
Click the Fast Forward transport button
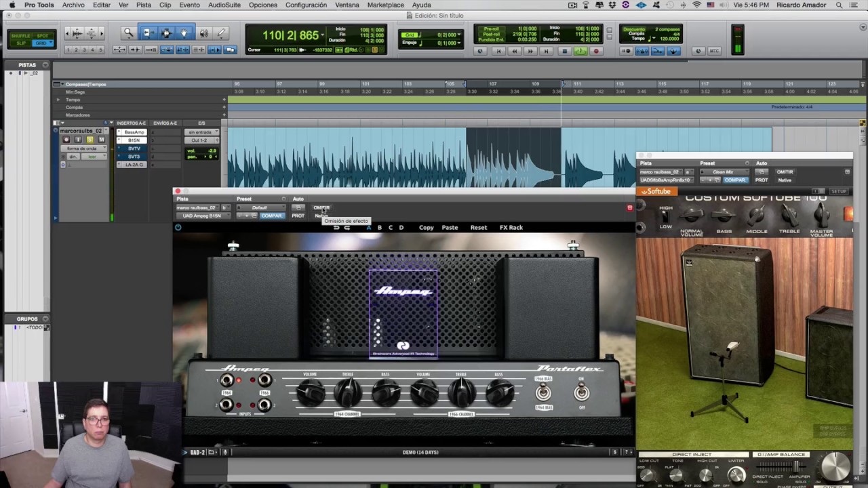coord(530,51)
